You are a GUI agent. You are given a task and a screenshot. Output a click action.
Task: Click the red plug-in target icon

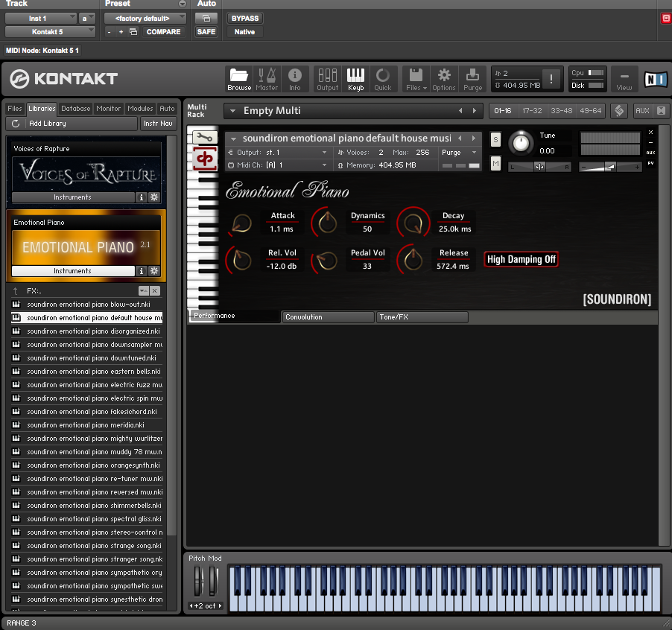(x=666, y=19)
